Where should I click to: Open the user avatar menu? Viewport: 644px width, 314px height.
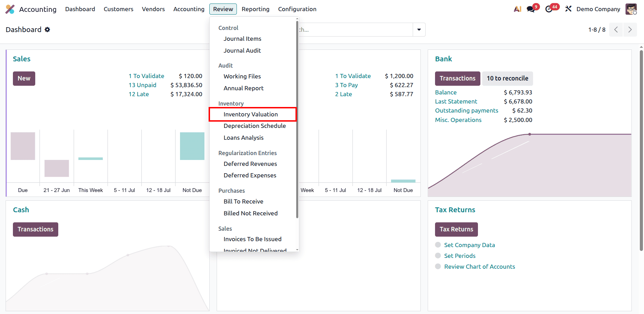pyautogui.click(x=631, y=9)
